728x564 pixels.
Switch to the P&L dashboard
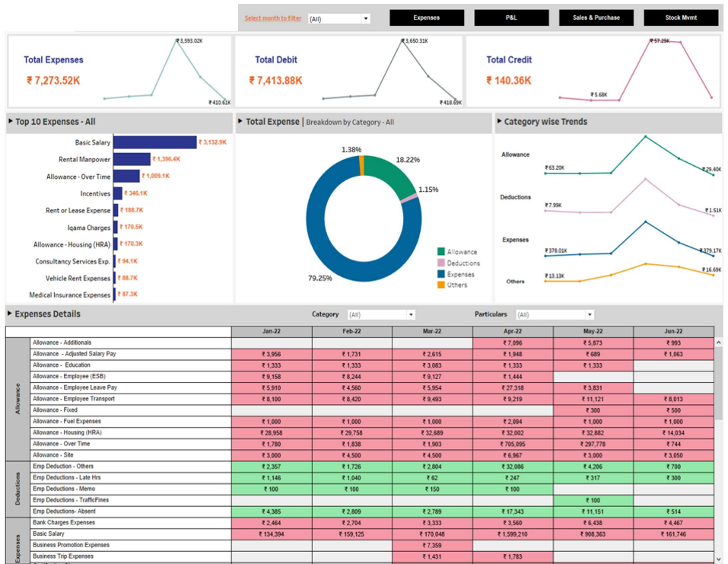(511, 18)
